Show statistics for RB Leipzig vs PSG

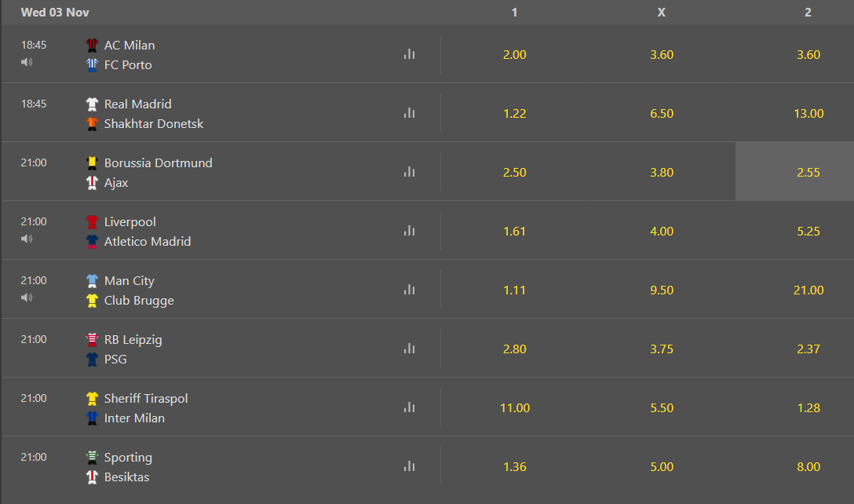[409, 349]
